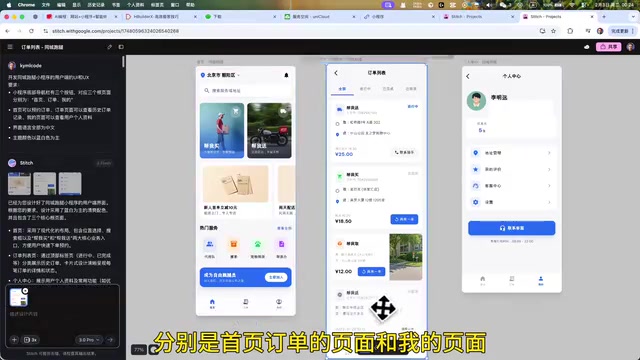The height and width of the screenshot is (360, 640).
Task: Expand the 设置 row chevron
Action: (549, 202)
